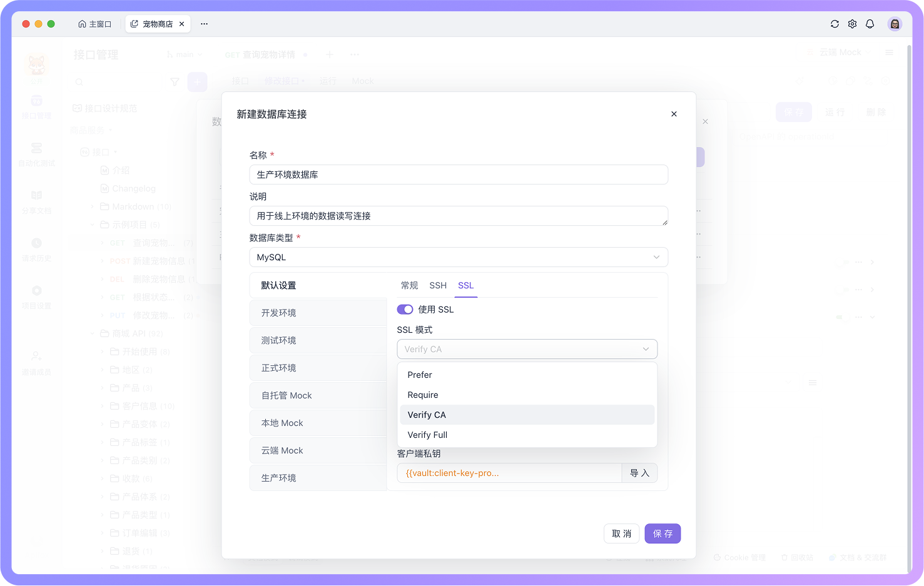This screenshot has height=586, width=924.
Task: Choose Verify CA SSL mode option
Action: [x=527, y=415]
